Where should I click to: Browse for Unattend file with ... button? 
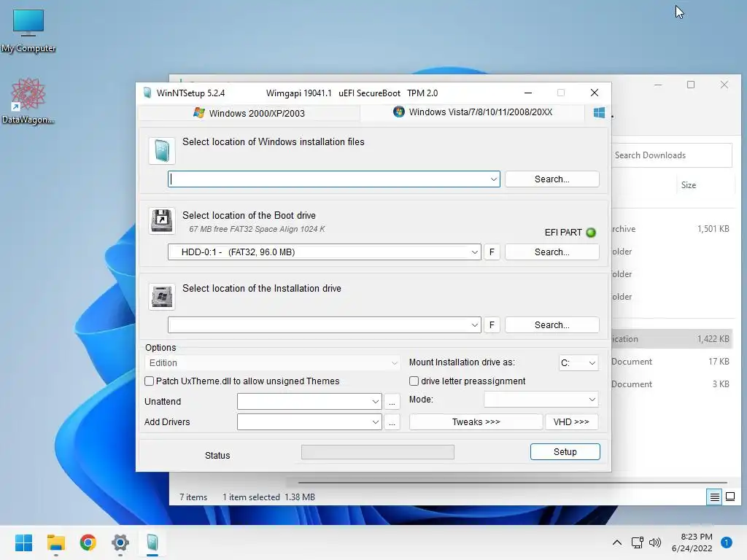(x=392, y=402)
